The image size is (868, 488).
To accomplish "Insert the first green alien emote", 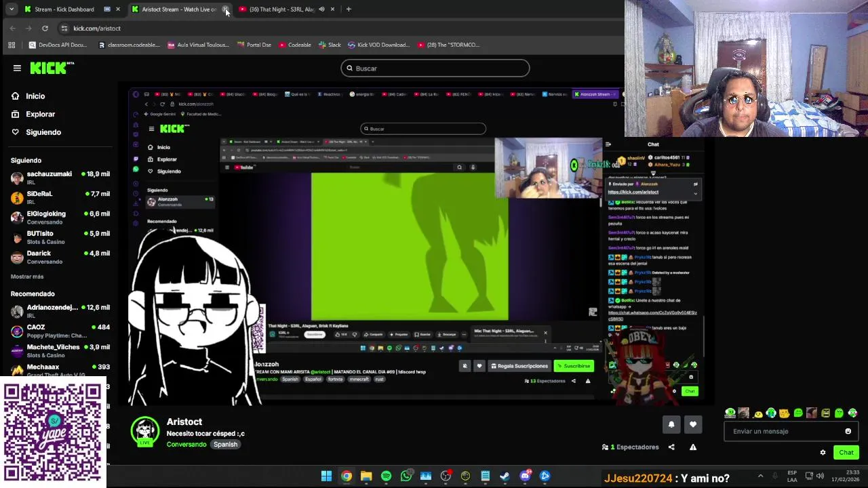I will tap(730, 413).
